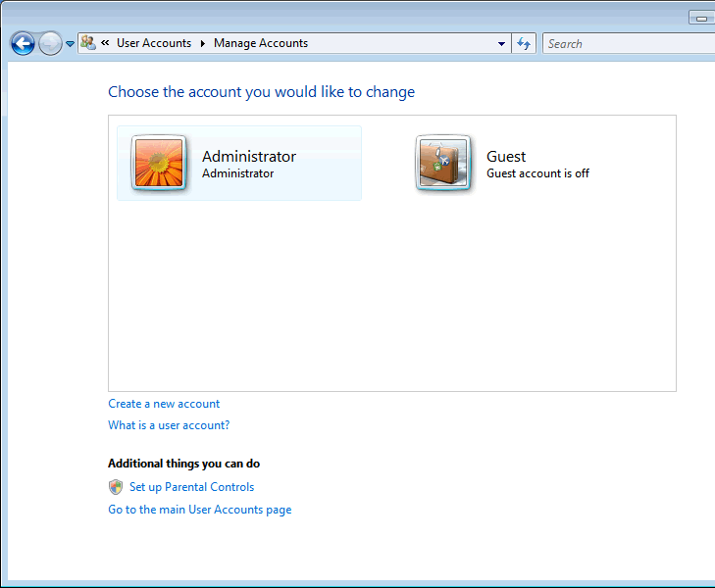Go to User Accounts breadcrumb
Viewport: 715px width, 588px height.
(154, 43)
